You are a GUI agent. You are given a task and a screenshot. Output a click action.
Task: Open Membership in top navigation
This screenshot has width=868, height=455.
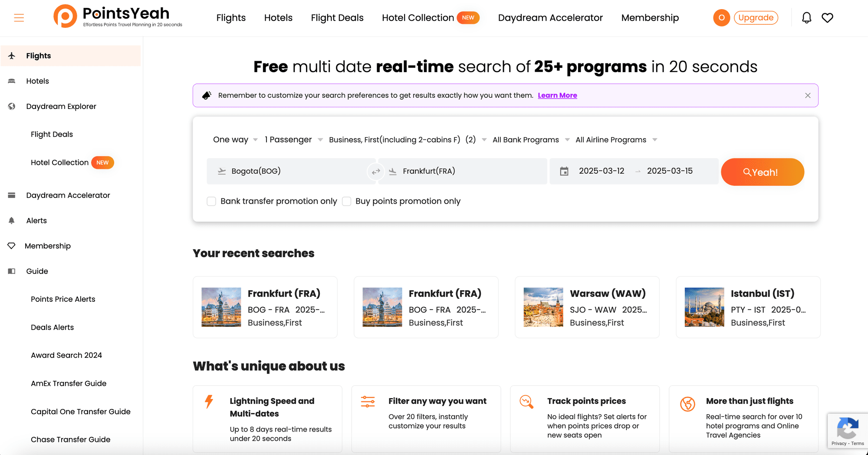pos(650,18)
